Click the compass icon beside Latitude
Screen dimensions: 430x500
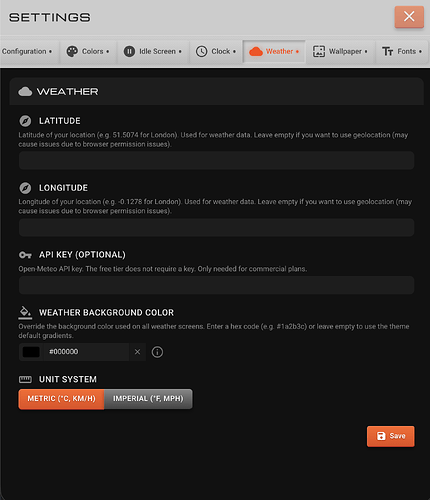[25, 121]
